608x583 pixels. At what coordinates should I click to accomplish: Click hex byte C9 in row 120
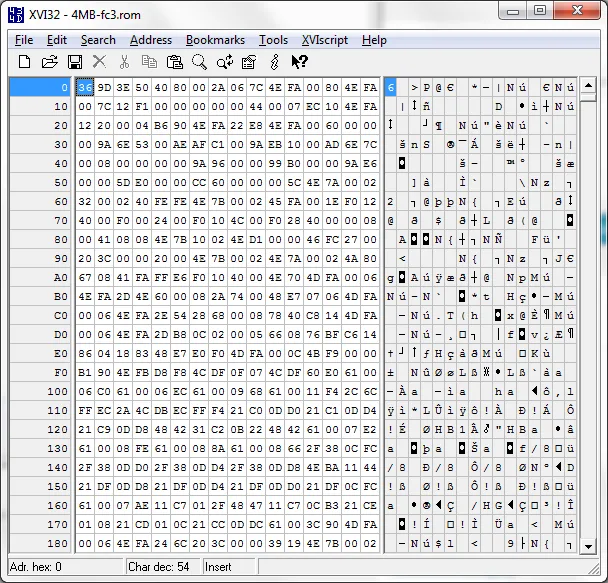[x=104, y=429]
